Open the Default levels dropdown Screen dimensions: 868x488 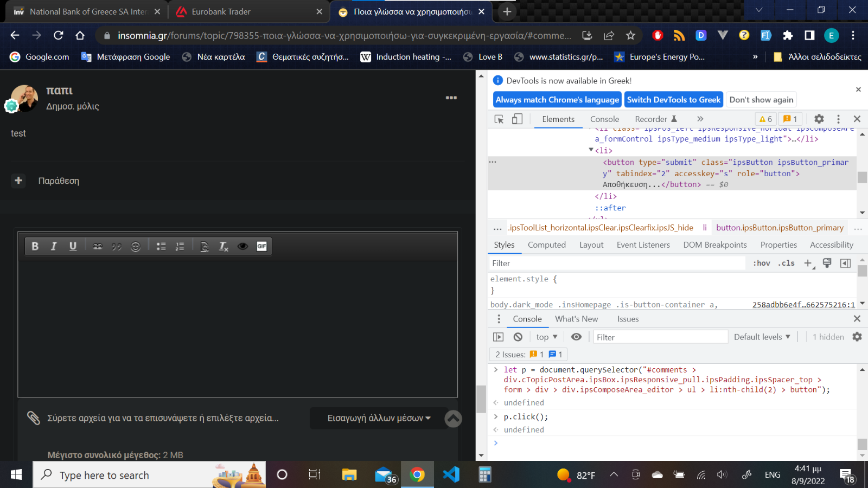tap(762, 337)
